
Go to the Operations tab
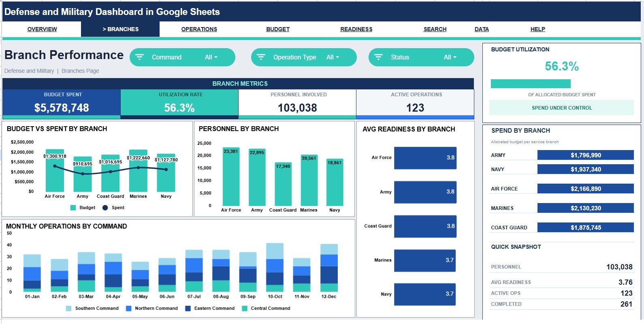pos(199,29)
